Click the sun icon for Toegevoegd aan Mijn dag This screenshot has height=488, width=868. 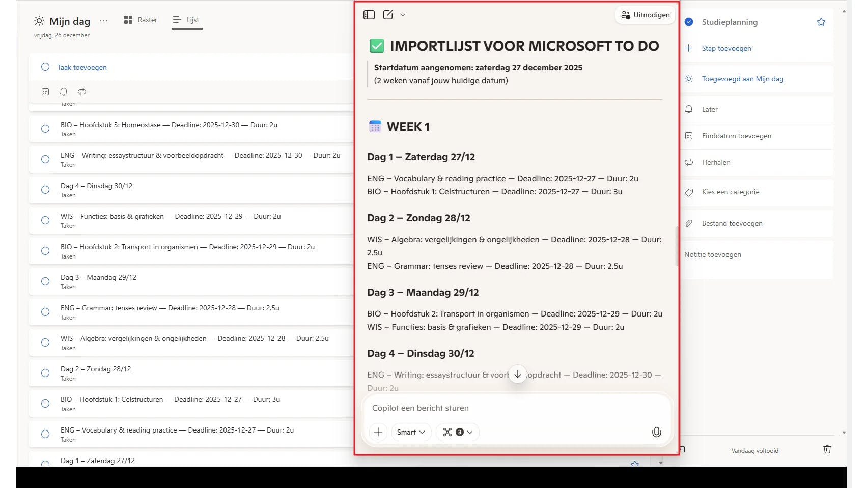[x=689, y=79]
